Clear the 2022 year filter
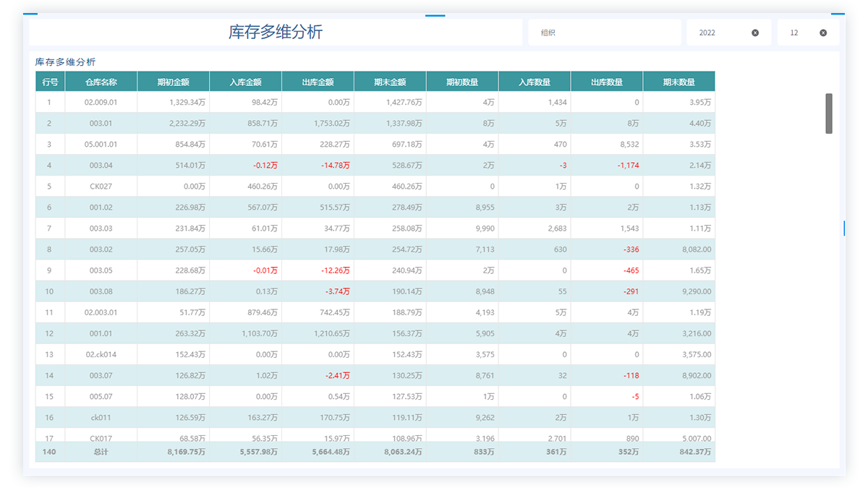This screenshot has width=868, height=488. click(x=755, y=33)
